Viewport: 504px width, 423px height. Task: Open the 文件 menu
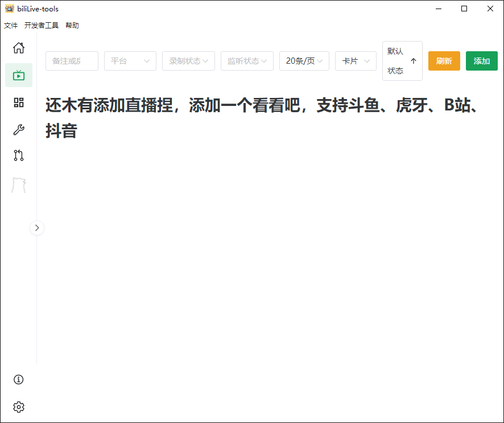point(10,25)
